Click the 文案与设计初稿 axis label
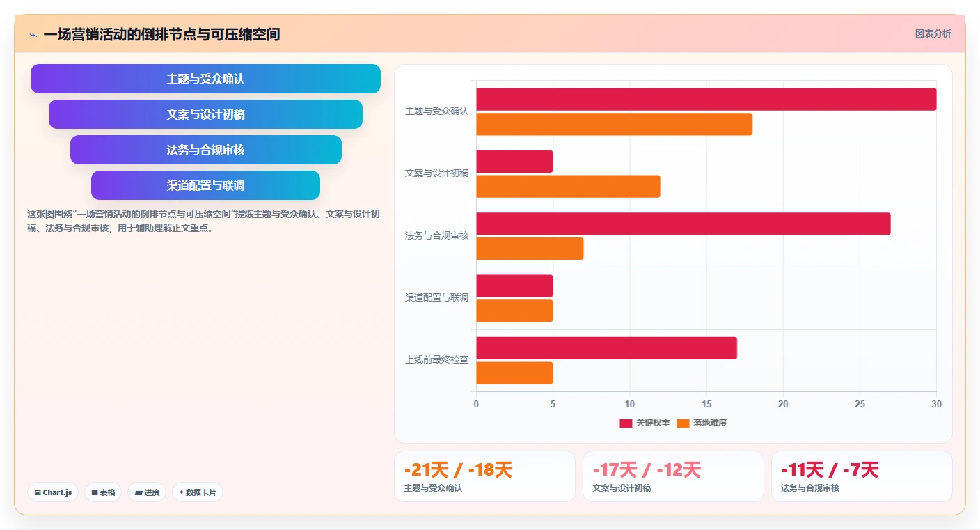 click(436, 173)
